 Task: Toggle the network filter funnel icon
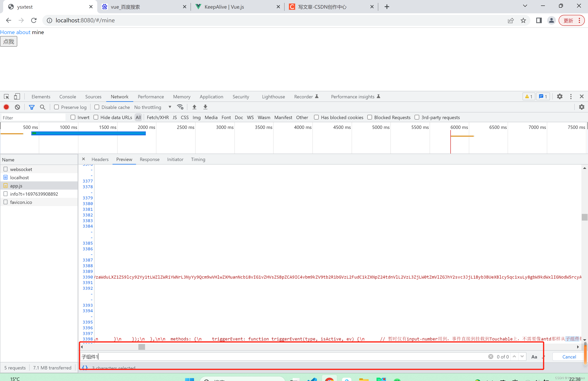click(x=32, y=107)
